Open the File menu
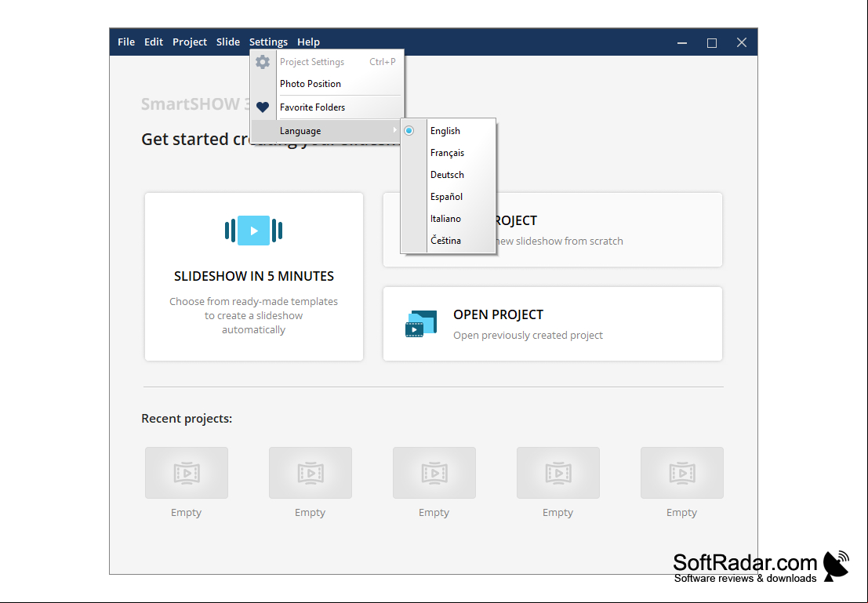This screenshot has height=603, width=868. click(x=126, y=42)
